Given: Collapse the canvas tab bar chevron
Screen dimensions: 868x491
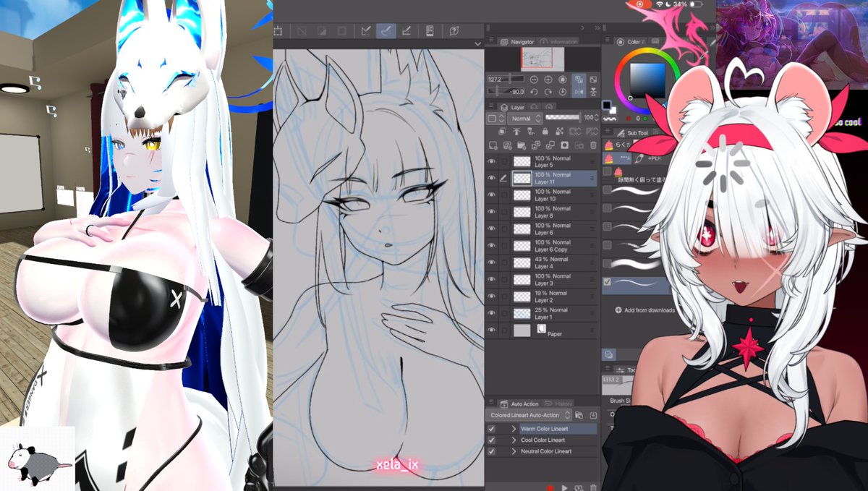Looking at the screenshot, I should [x=477, y=44].
